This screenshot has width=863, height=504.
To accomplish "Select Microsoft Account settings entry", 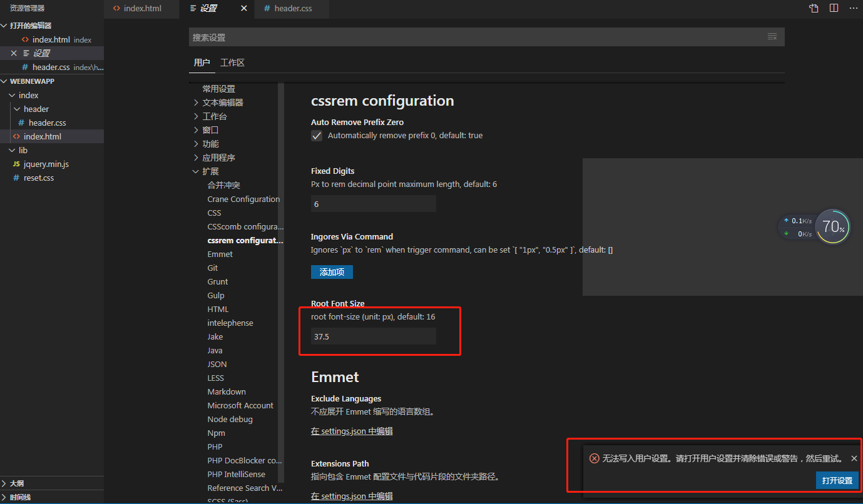I will (x=240, y=405).
